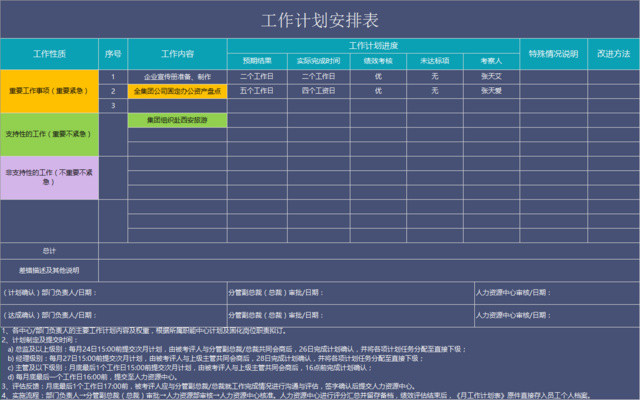Image resolution: width=640 pixels, height=400 pixels.
Task: Click the 序号 column header
Action: (x=113, y=54)
